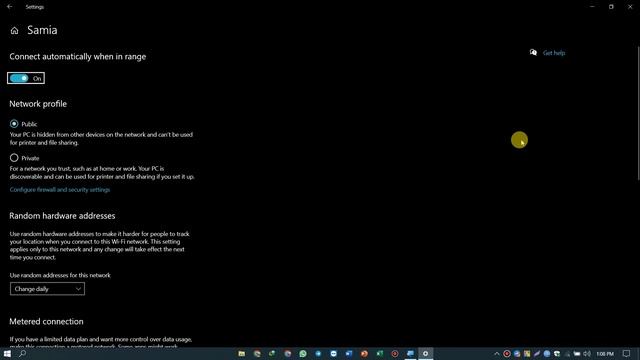Open Excel from the taskbar
The width and height of the screenshot is (640, 360).
[380, 353]
